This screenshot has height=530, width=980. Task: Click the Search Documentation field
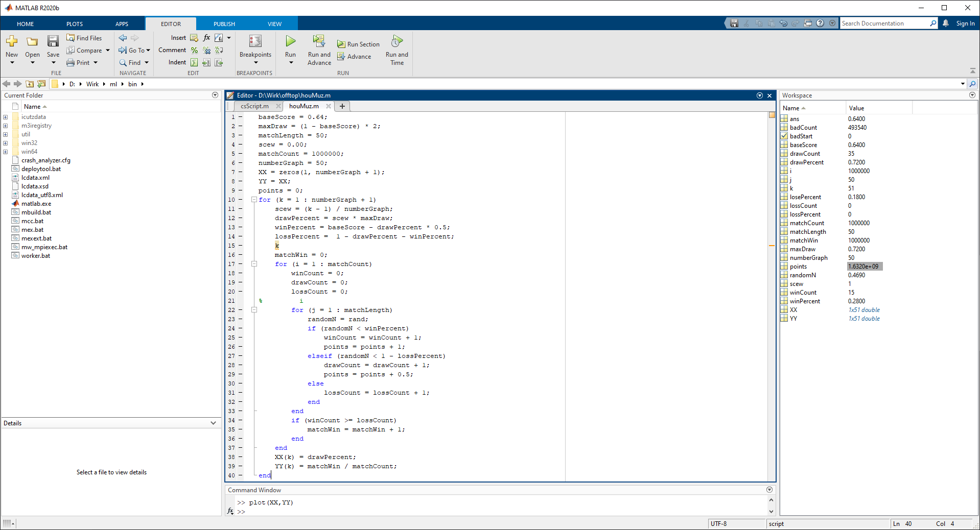[884, 23]
